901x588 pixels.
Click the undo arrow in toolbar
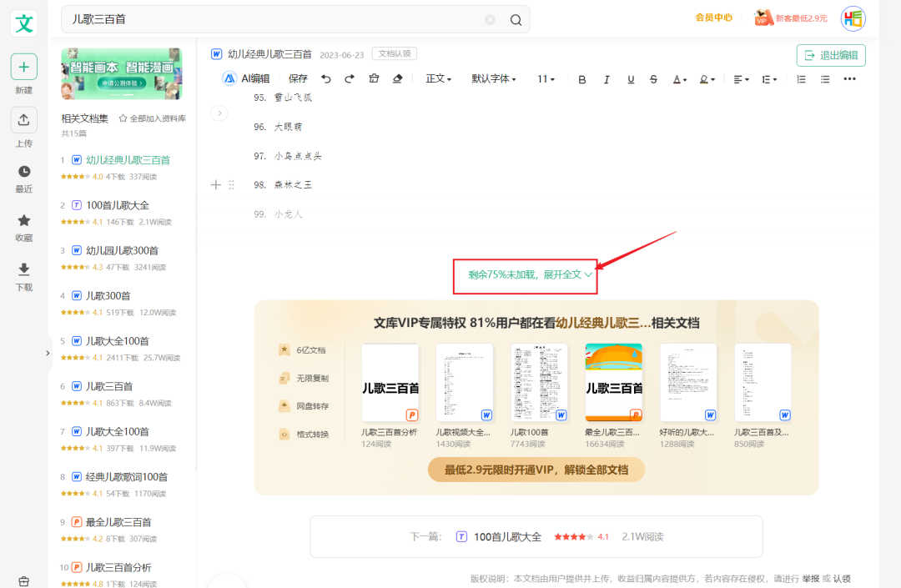coord(325,79)
